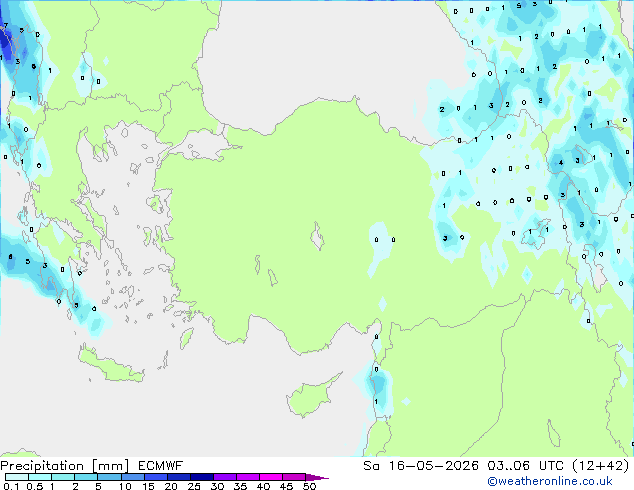Select the 0.5–1 mm legend color box
Screen dimensions: 634x490
[x=40, y=477]
